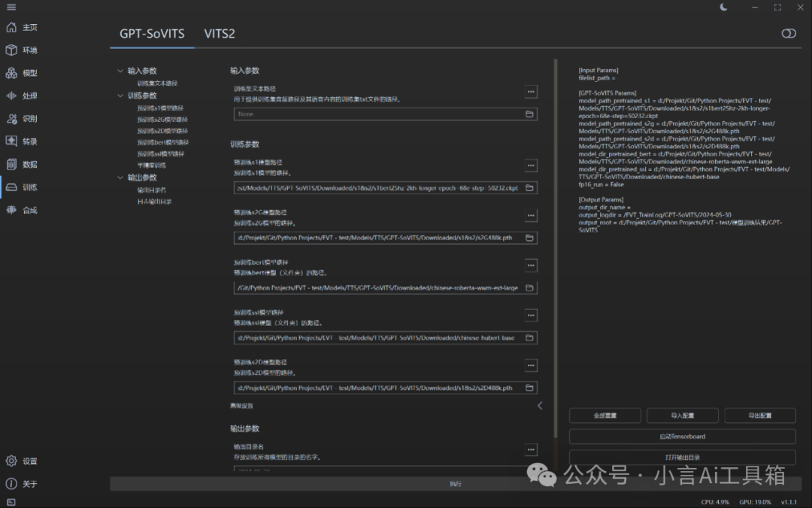Image resolution: width=812 pixels, height=508 pixels.
Task: Open 设置 settings in the sidebar
Action: point(22,461)
